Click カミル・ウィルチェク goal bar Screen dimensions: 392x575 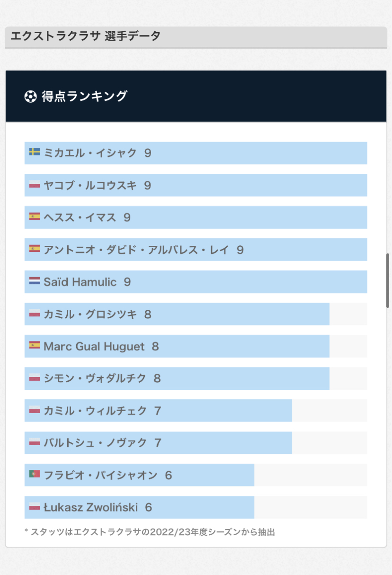pyautogui.click(x=223, y=411)
